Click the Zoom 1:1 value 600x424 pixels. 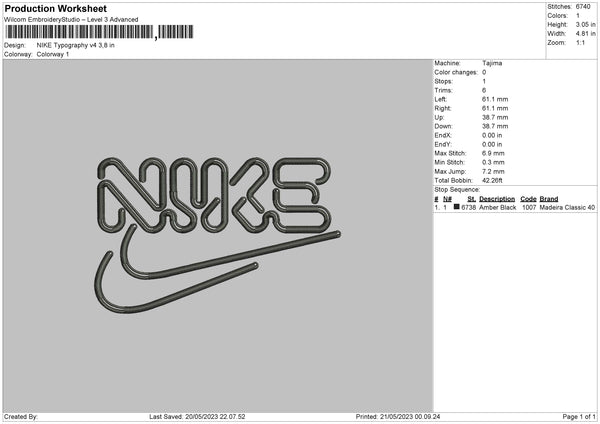(580, 42)
